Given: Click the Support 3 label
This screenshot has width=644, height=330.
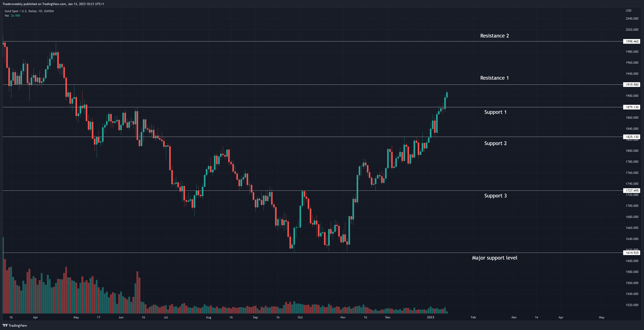Looking at the screenshot, I should 495,196.
